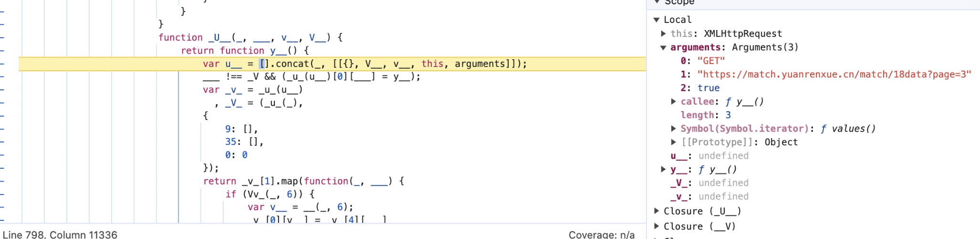
Task: Select the "GET" argument value
Action: (x=711, y=61)
